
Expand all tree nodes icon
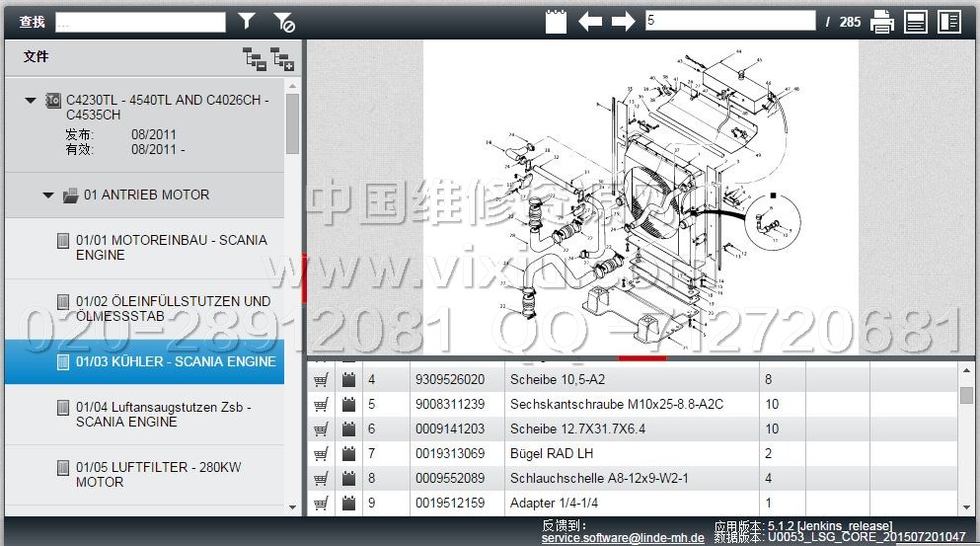click(x=282, y=59)
